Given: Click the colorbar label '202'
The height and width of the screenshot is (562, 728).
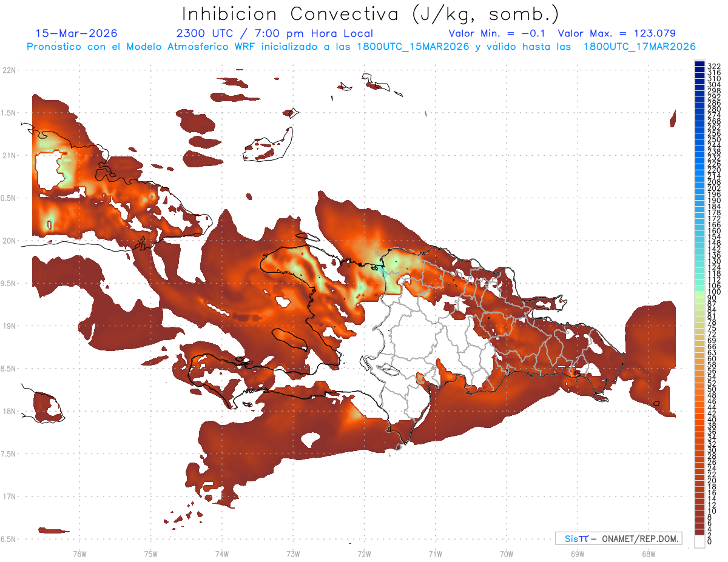Looking at the screenshot, I should coord(713,188).
